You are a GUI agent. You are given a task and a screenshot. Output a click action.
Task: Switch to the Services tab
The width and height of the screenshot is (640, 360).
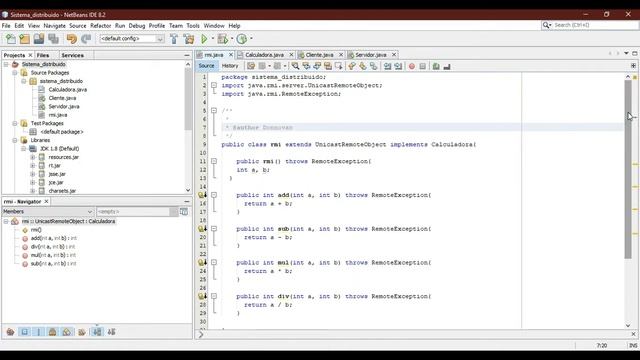pyautogui.click(x=73, y=55)
